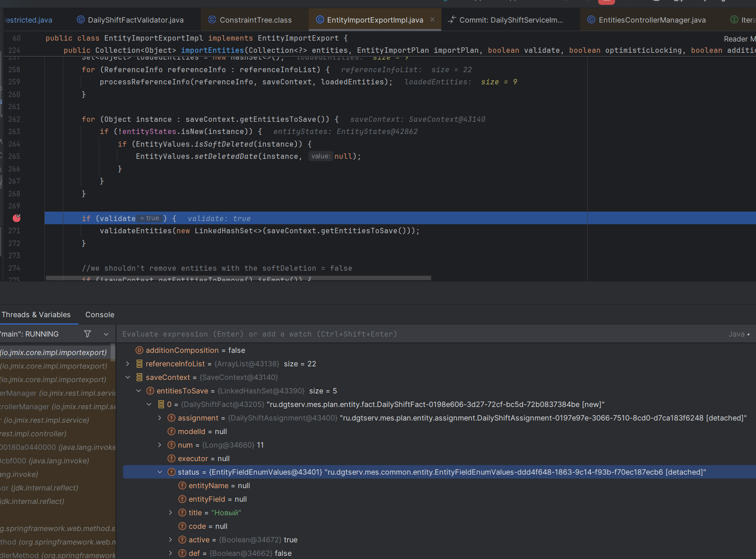Click 'value:' parameter hint on line 265
The height and width of the screenshot is (559, 756).
320,156
